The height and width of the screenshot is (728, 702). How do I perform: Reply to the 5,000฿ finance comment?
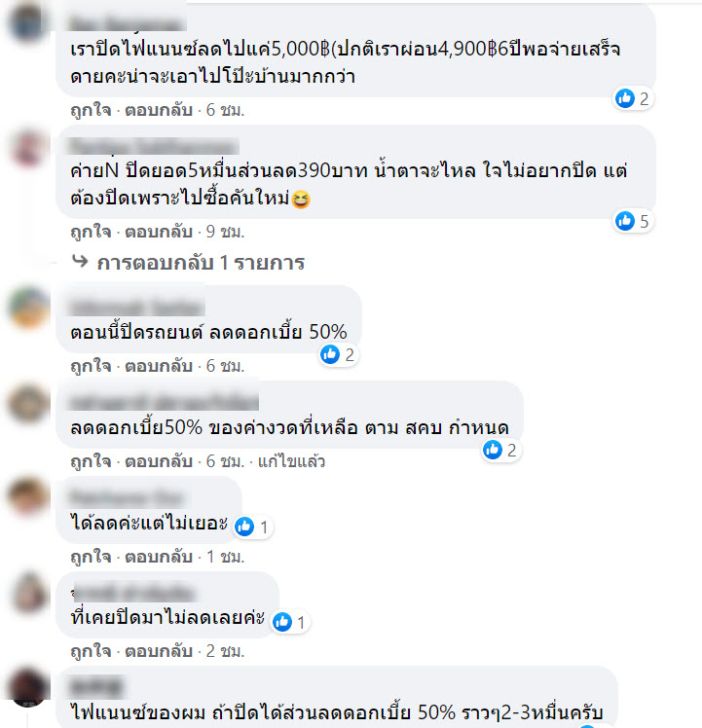click(159, 110)
